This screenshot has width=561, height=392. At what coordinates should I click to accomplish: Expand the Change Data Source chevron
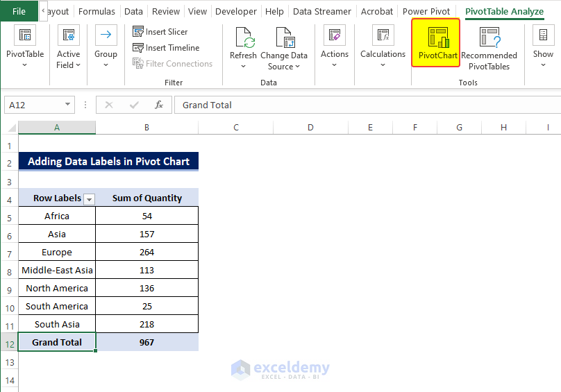point(297,66)
